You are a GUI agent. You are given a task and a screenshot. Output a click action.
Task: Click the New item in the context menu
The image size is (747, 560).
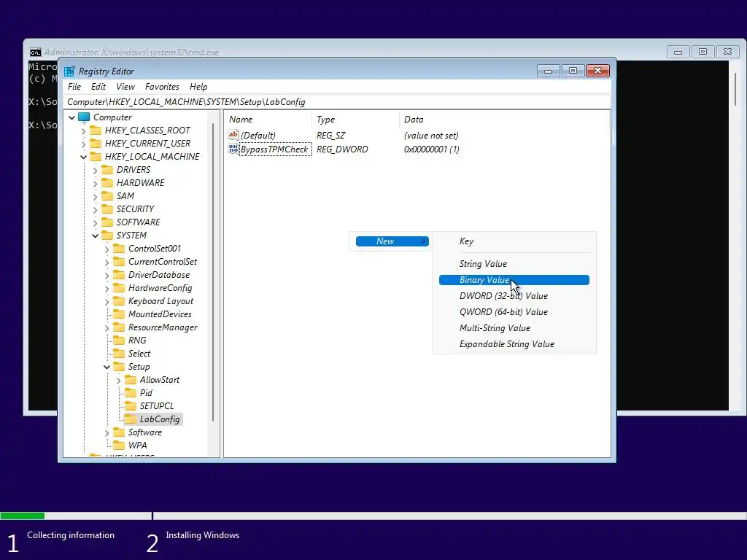(392, 241)
